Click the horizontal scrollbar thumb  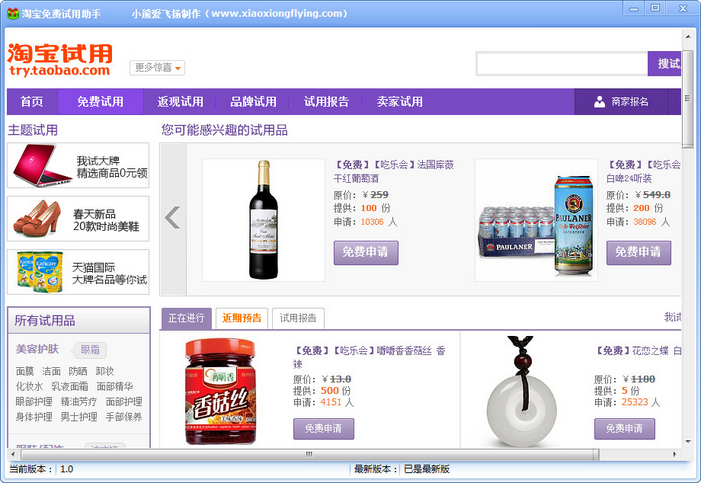pos(309,454)
